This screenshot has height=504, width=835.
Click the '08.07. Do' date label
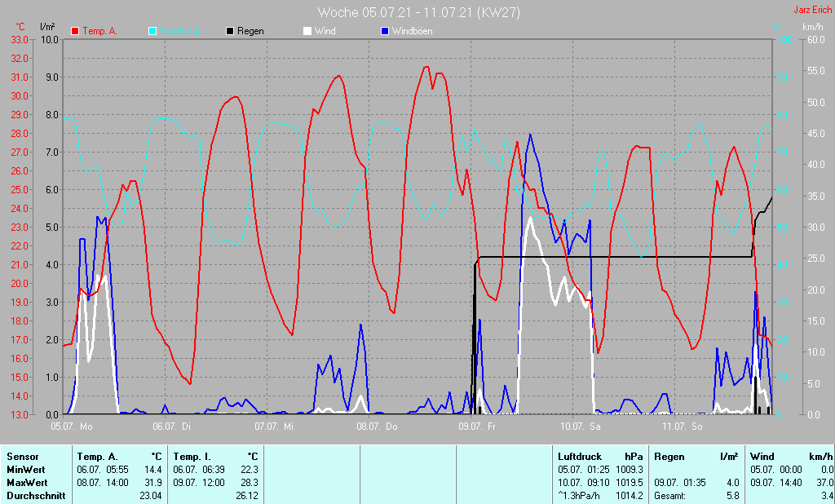pos(377,427)
